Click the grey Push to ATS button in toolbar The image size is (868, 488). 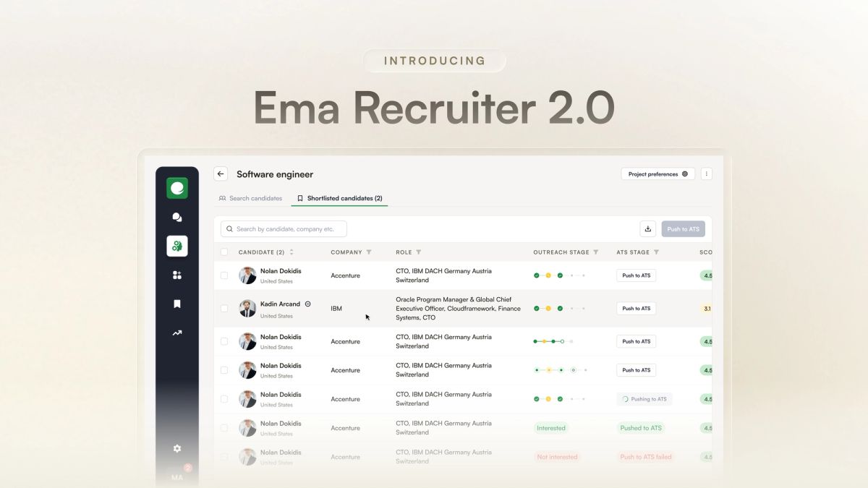pyautogui.click(x=683, y=229)
